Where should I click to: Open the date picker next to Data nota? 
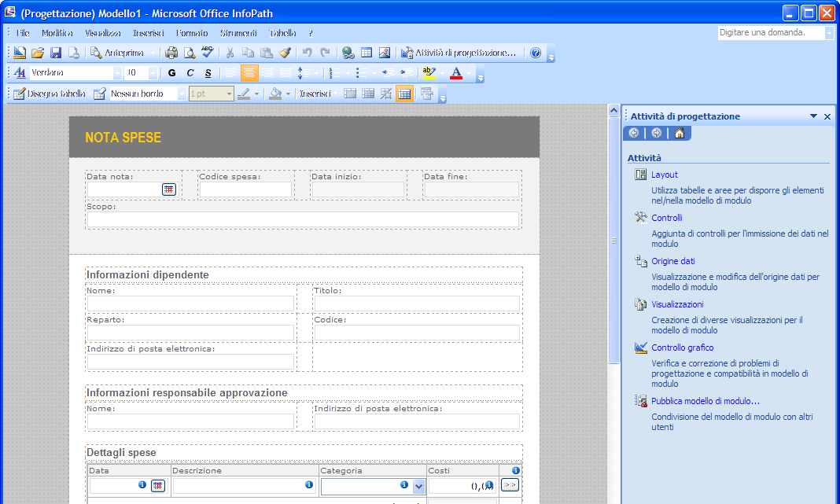(x=168, y=189)
